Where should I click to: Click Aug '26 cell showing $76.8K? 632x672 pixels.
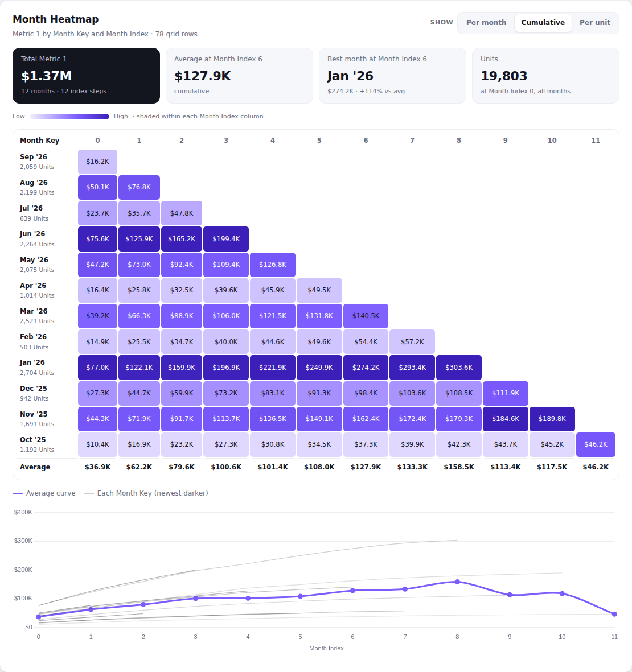point(139,187)
